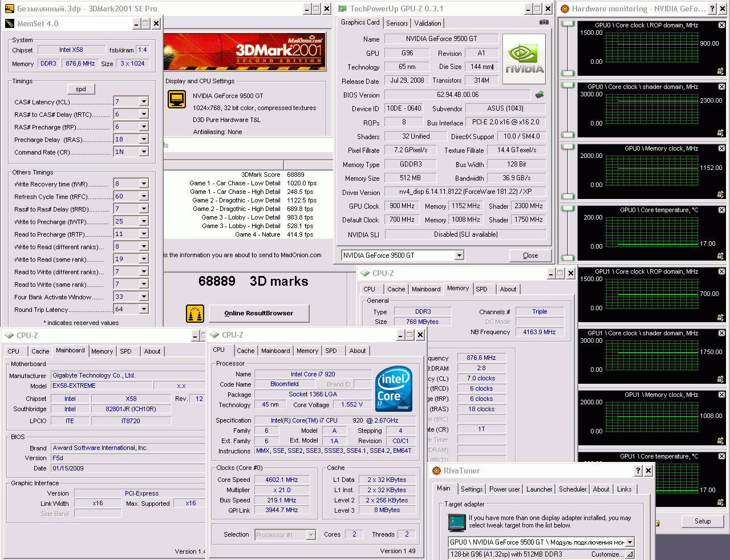The width and height of the screenshot is (730, 560).
Task: Open the SPD tab in CPU-Z Memory window
Action: [x=482, y=289]
